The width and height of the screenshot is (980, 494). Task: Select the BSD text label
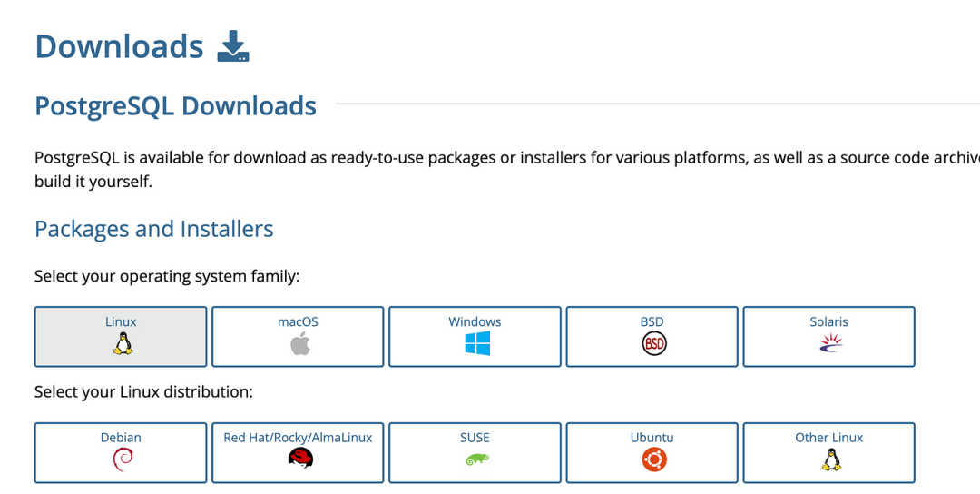click(652, 321)
